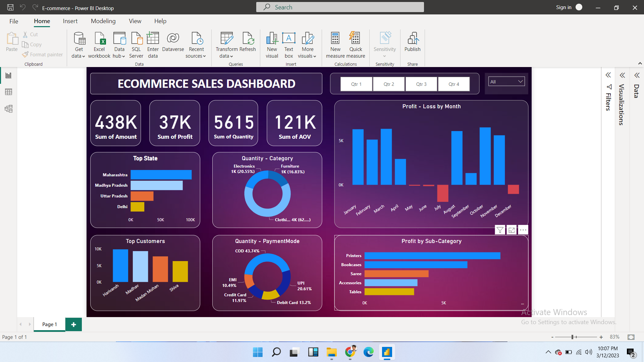644x362 pixels.
Task: Switch to the Modeling ribbon tab
Action: [103, 21]
